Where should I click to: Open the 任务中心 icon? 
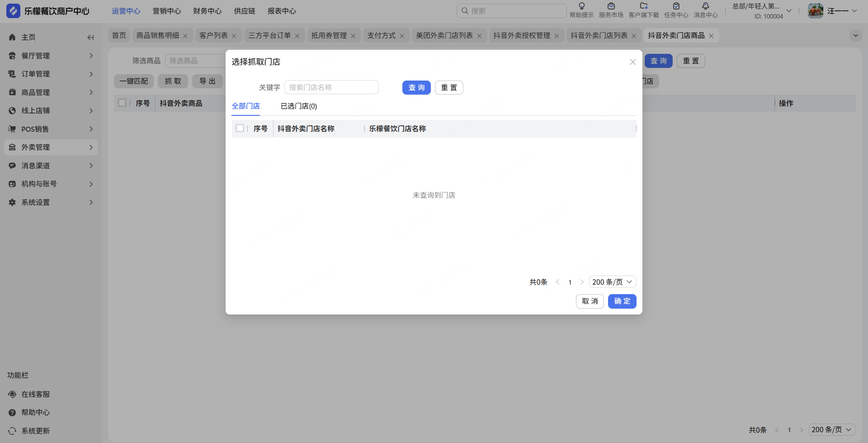[x=676, y=6]
